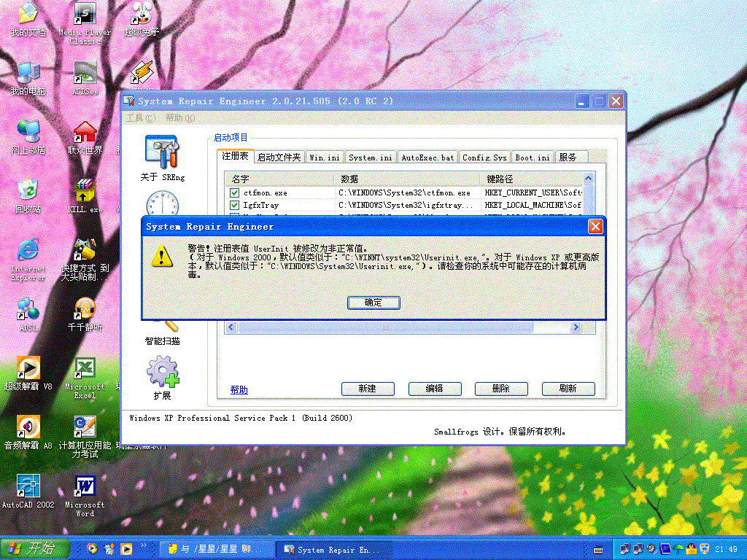Launch the Microsoft Word desktop icon
747x560 pixels.
click(x=85, y=496)
